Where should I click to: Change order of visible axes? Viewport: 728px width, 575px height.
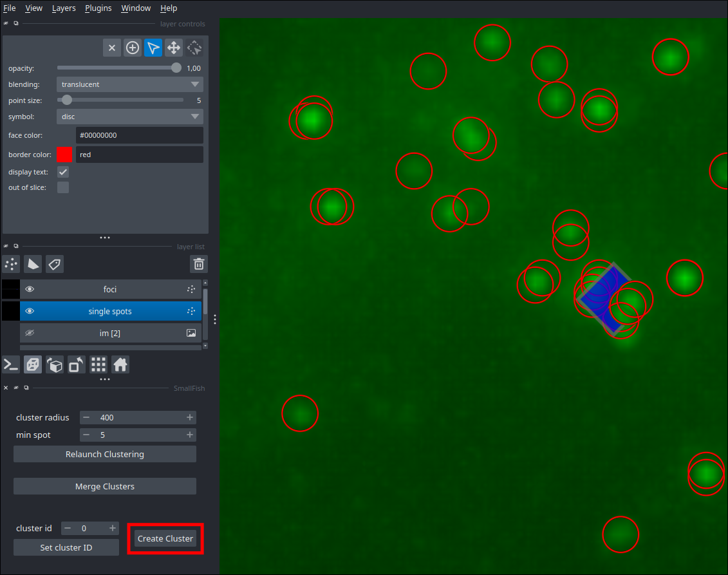click(55, 365)
